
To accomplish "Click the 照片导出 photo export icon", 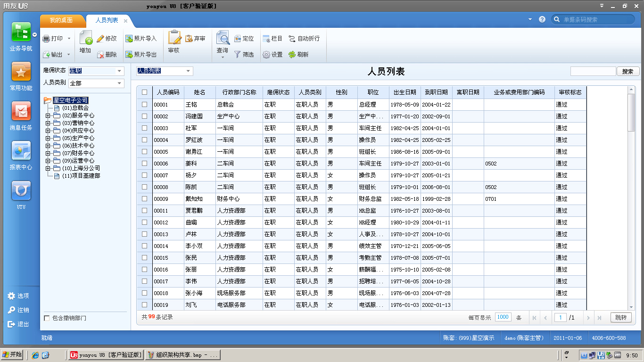I will click(x=129, y=55).
